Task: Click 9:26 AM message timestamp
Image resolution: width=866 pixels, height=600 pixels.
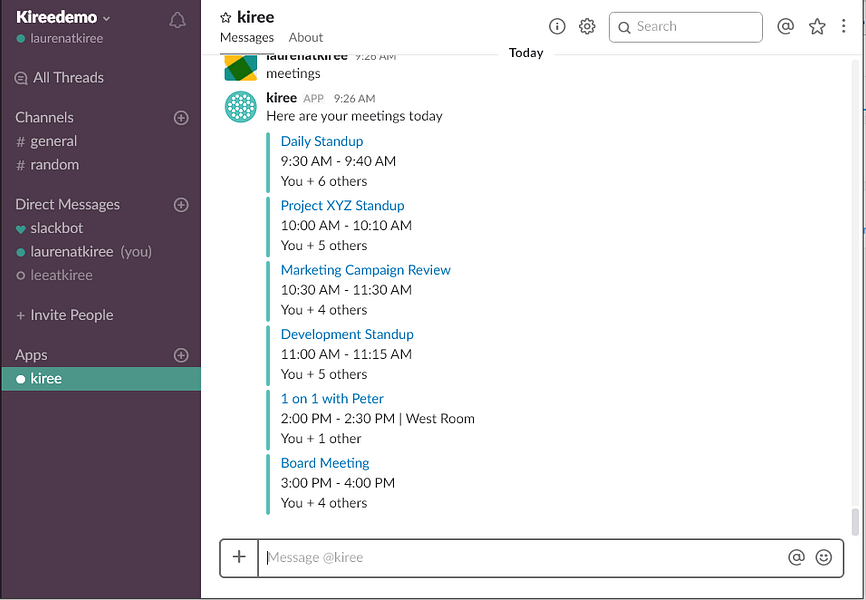Action: [x=355, y=98]
